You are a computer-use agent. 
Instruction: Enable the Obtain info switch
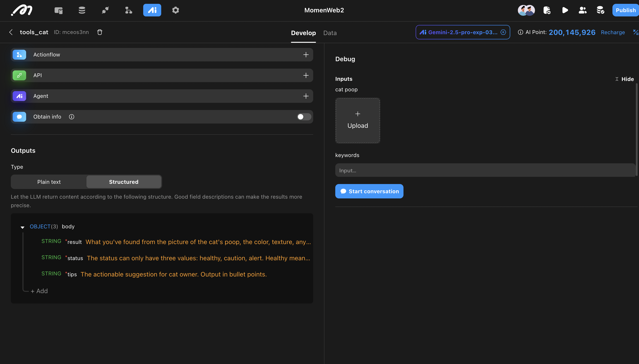[x=304, y=117]
